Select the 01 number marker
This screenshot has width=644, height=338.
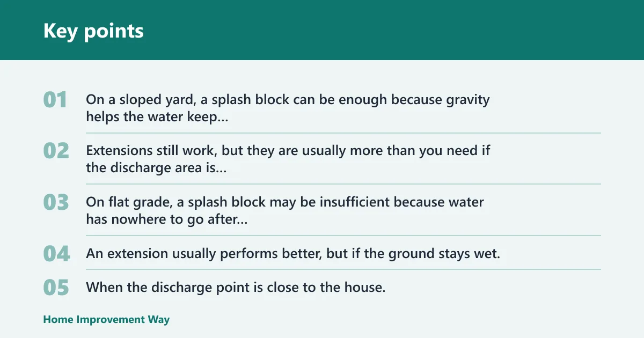[55, 100]
